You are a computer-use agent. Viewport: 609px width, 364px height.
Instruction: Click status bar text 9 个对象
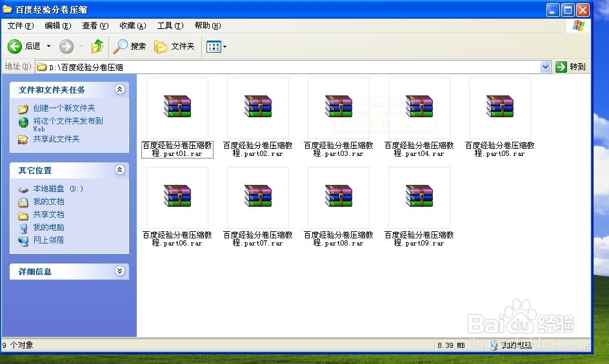pyautogui.click(x=17, y=345)
